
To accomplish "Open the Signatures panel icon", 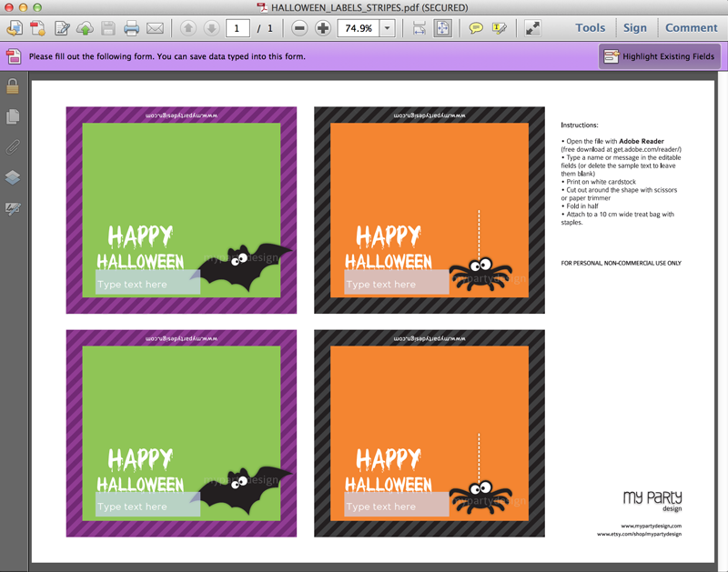I will [13, 209].
